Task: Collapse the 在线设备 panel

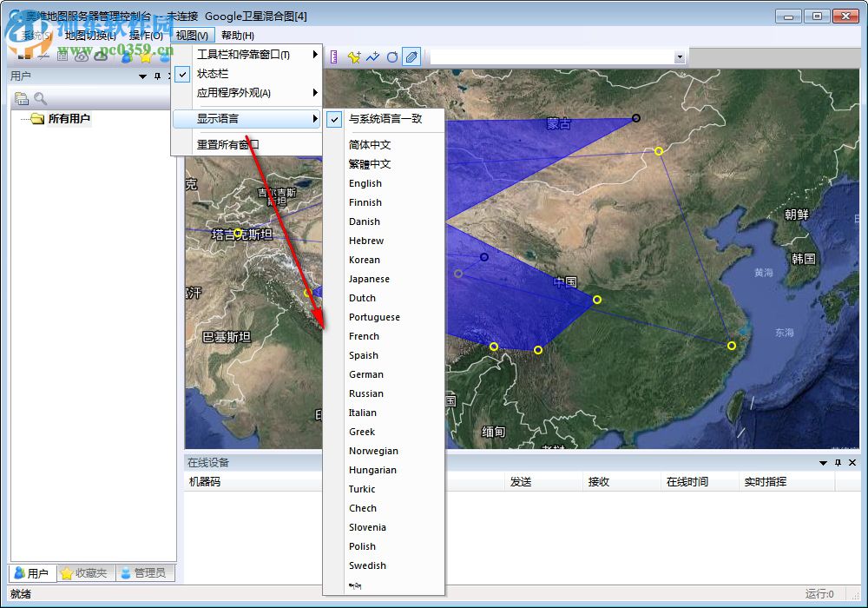Action: pos(823,463)
